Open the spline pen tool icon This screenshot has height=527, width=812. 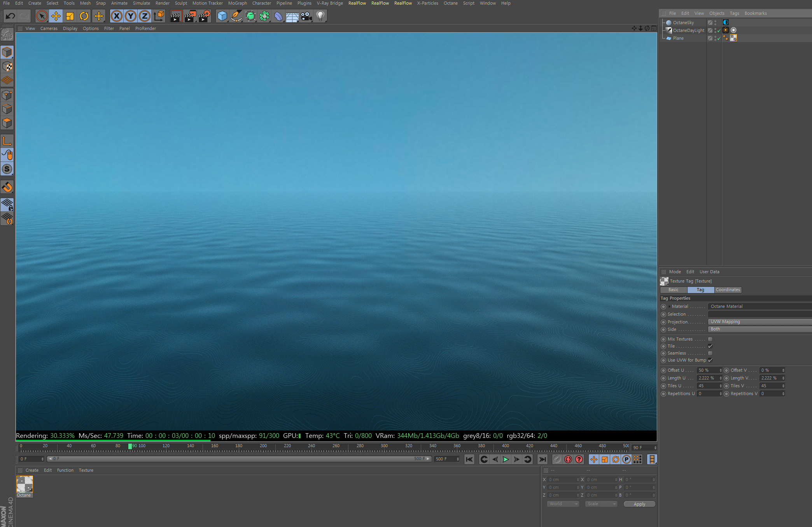pyautogui.click(x=236, y=16)
